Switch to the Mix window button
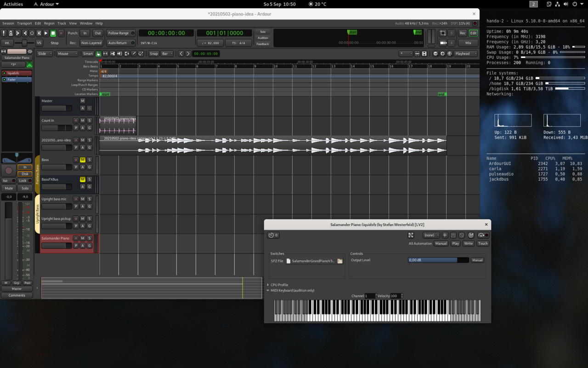The width and height of the screenshot is (588, 368). tap(468, 43)
